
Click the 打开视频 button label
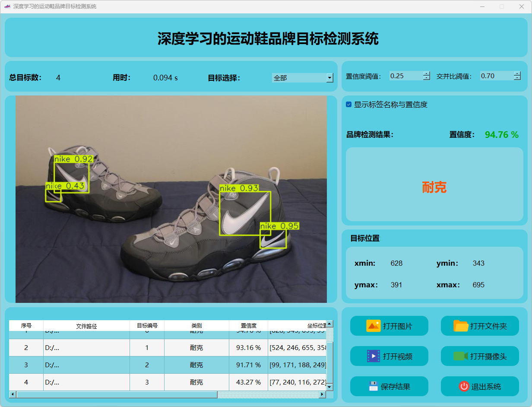click(398, 356)
